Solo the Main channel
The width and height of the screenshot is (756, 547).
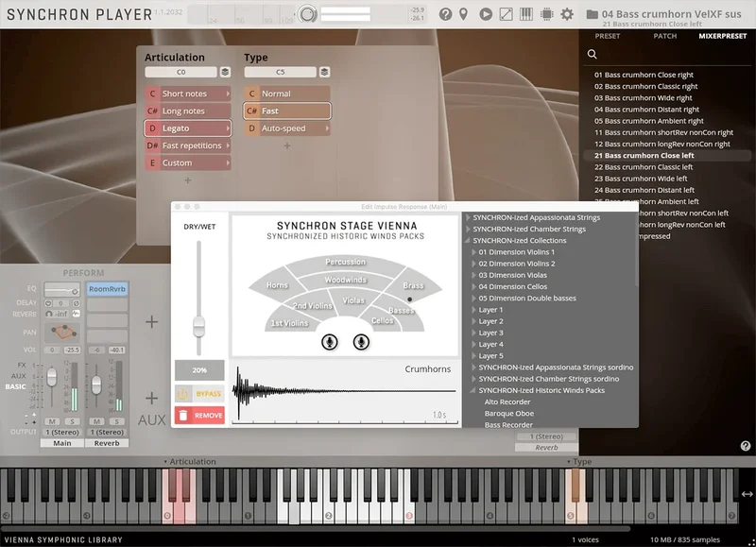tap(73, 421)
